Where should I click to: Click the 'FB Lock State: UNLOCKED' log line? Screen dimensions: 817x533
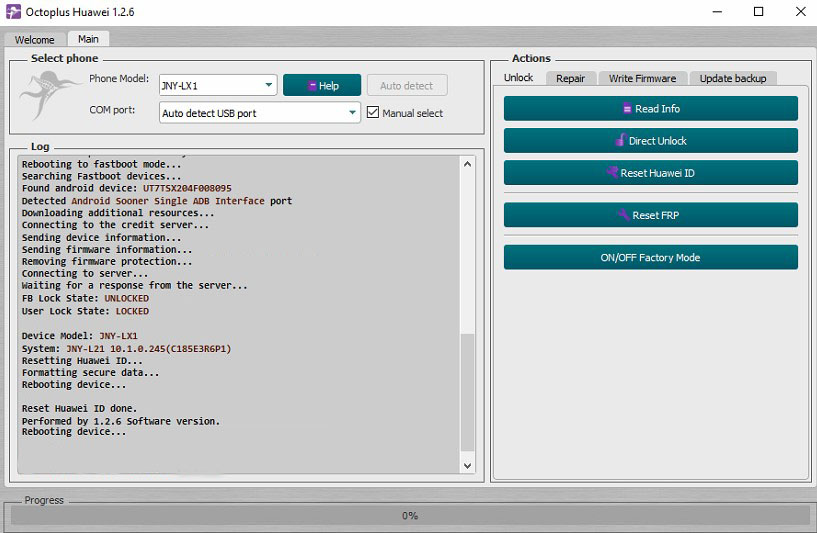[85, 298]
